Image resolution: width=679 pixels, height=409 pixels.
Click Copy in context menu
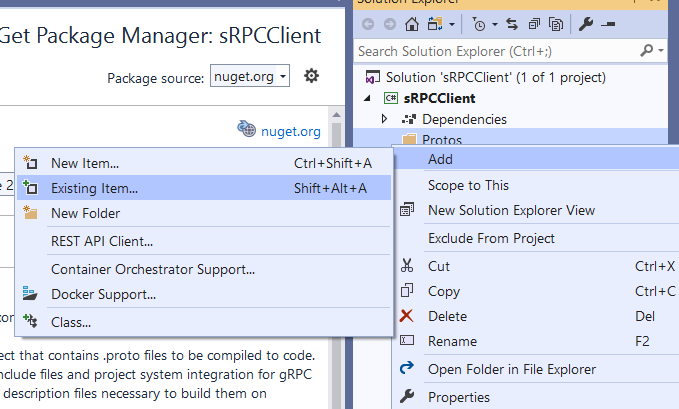tap(537, 291)
